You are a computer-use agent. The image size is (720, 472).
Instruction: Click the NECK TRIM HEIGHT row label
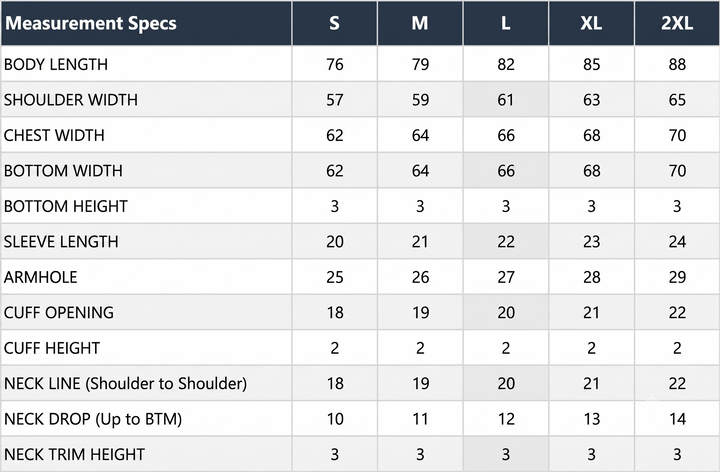pyautogui.click(x=74, y=455)
